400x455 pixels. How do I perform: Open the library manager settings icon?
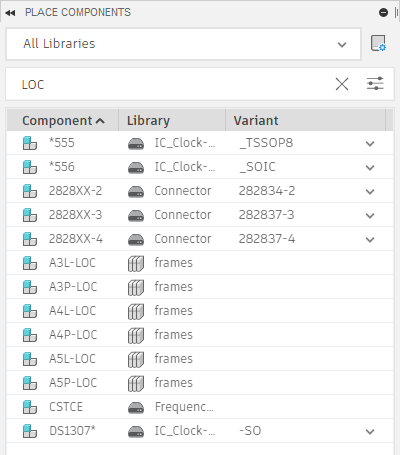[x=378, y=43]
